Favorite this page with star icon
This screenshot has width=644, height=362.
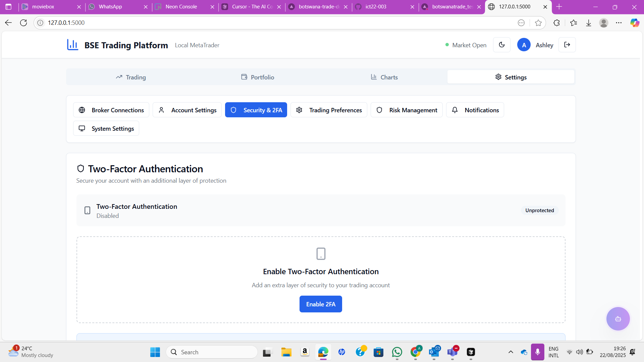(x=538, y=23)
